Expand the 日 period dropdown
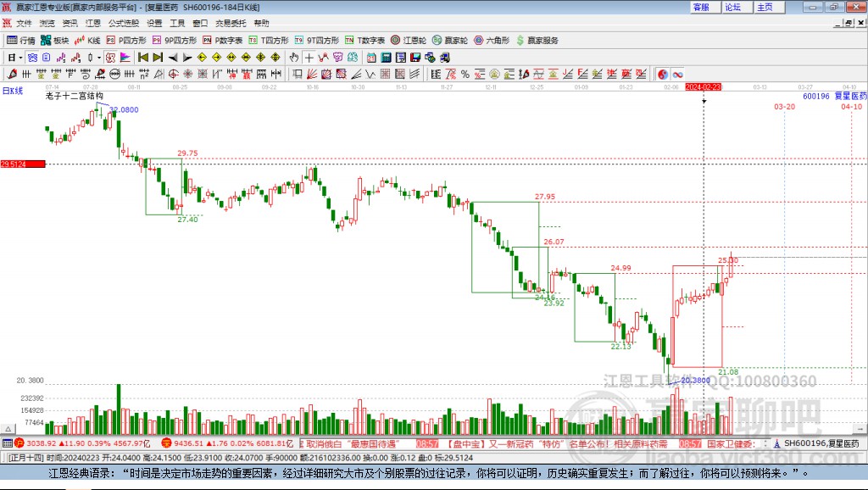The height and width of the screenshot is (490, 868). [20, 58]
